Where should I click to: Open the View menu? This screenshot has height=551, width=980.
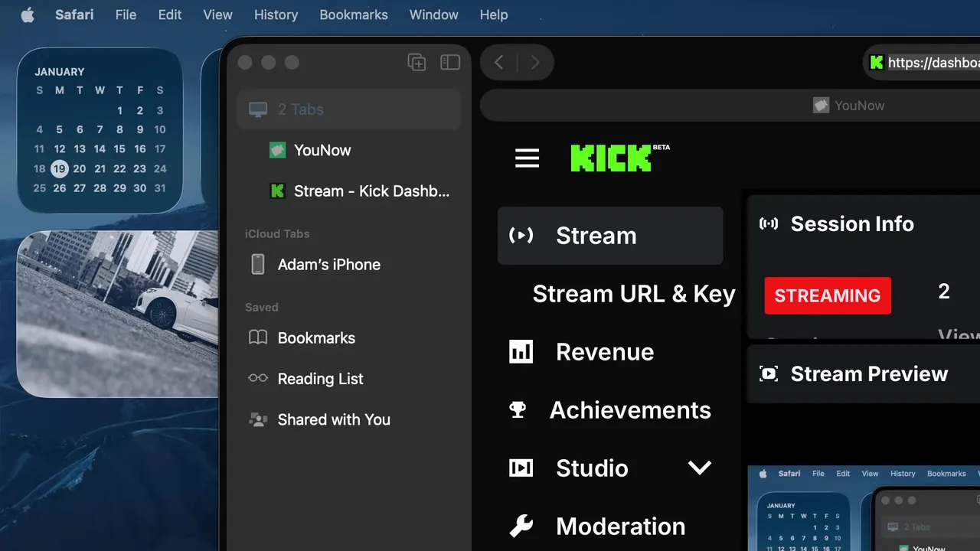[218, 15]
